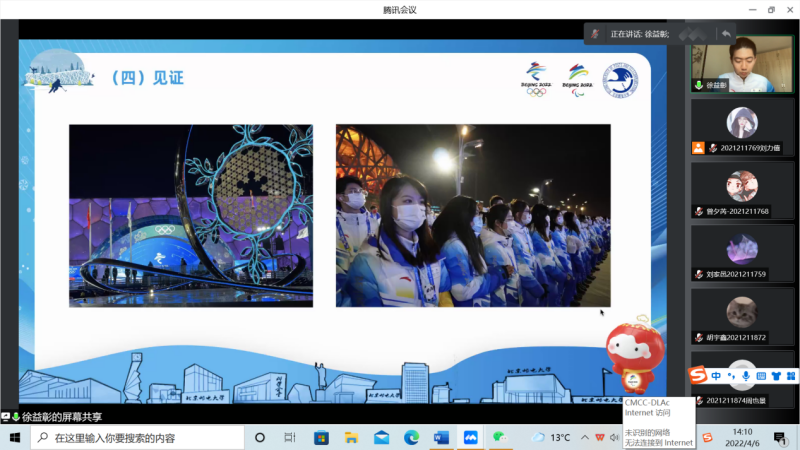Viewport: 800px width, 450px height.
Task: Click the Beijing 2022 Paralympic logo
Action: pyautogui.click(x=577, y=80)
